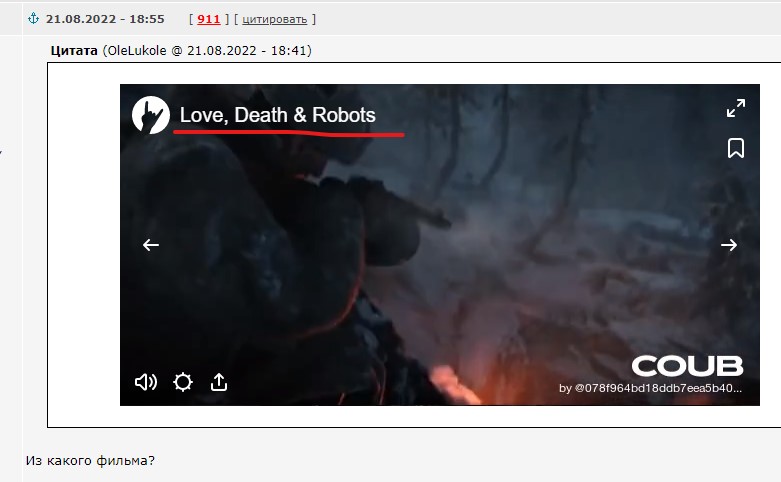
Task: Open the Coub channel avatar icon
Action: (151, 115)
